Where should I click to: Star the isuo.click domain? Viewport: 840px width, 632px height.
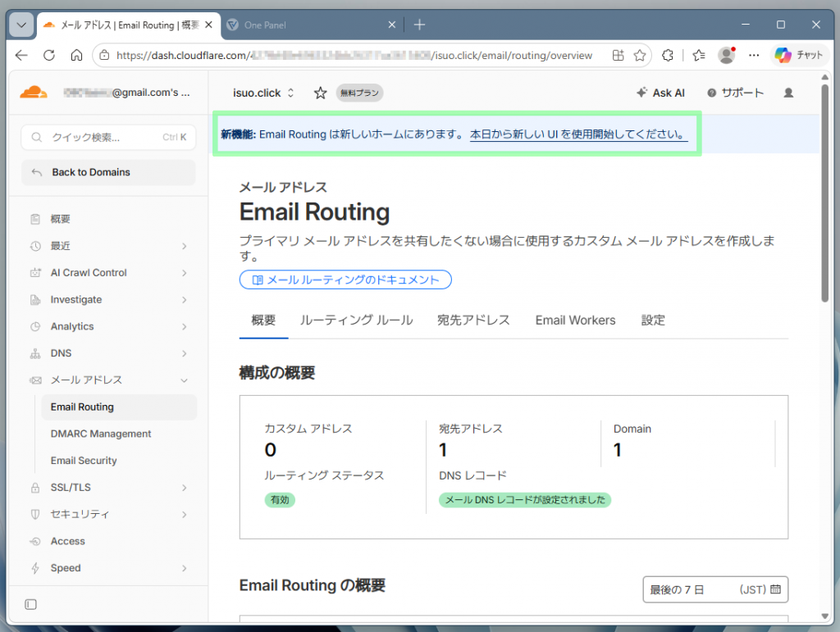tap(321, 93)
